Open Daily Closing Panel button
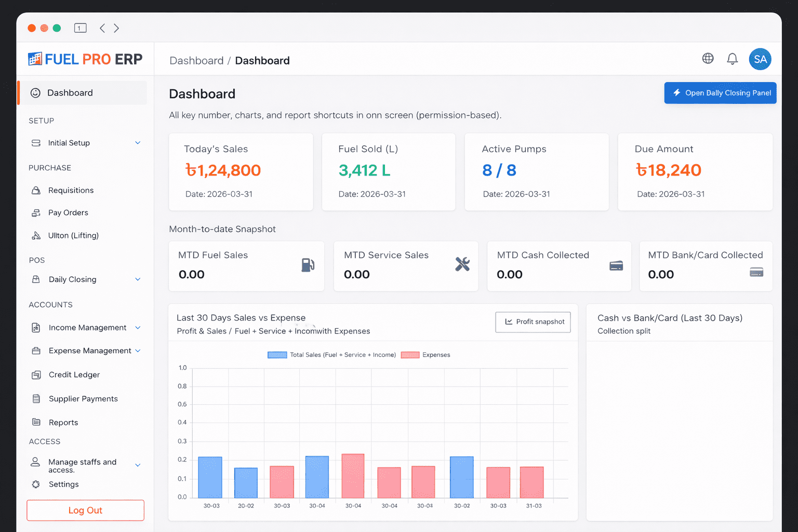 (720, 93)
